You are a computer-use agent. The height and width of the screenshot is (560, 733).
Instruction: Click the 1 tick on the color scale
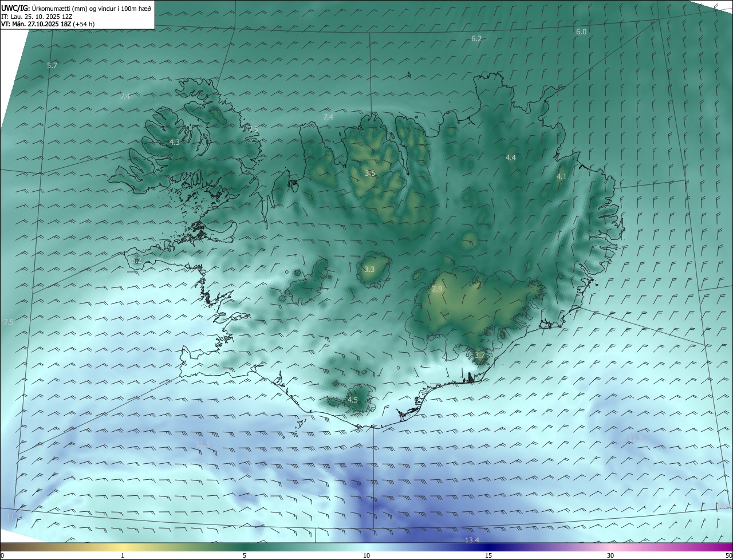click(x=123, y=556)
